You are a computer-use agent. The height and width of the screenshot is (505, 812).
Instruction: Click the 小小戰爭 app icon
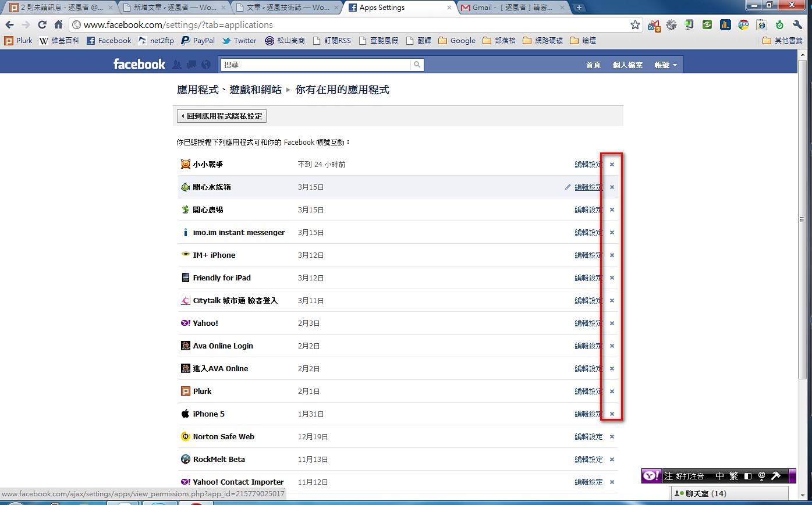185,164
